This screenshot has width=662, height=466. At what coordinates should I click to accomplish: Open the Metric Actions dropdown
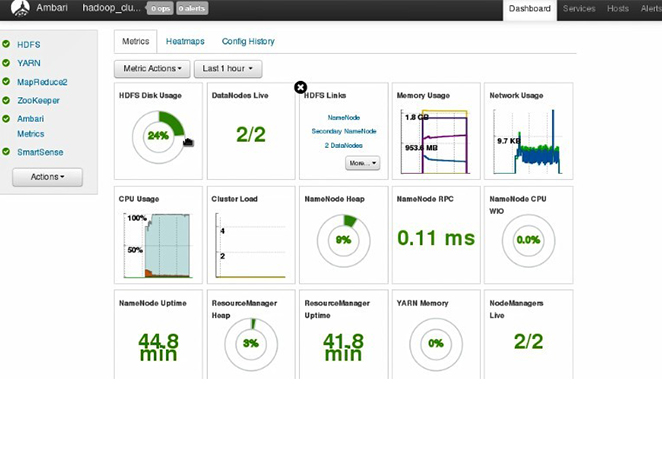(x=153, y=69)
